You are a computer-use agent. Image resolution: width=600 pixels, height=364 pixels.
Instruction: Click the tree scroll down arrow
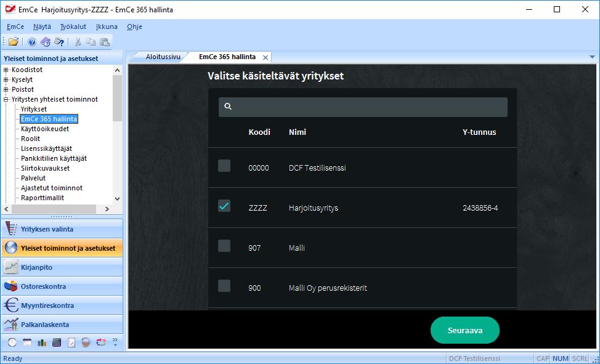click(118, 199)
